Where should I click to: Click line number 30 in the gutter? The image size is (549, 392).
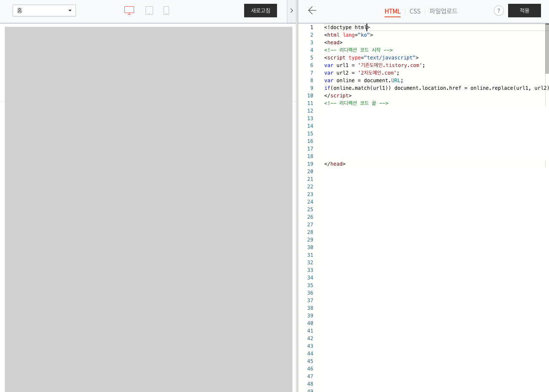click(310, 247)
